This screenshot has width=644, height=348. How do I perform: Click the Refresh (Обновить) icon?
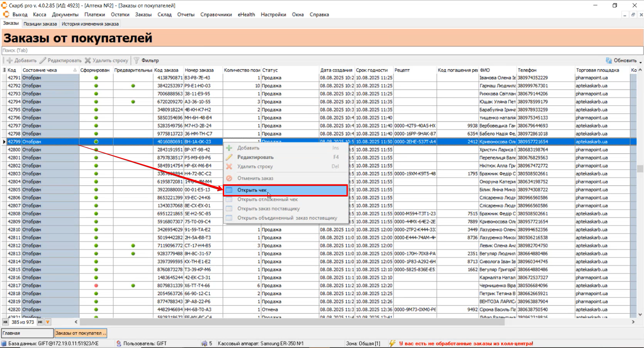608,60
